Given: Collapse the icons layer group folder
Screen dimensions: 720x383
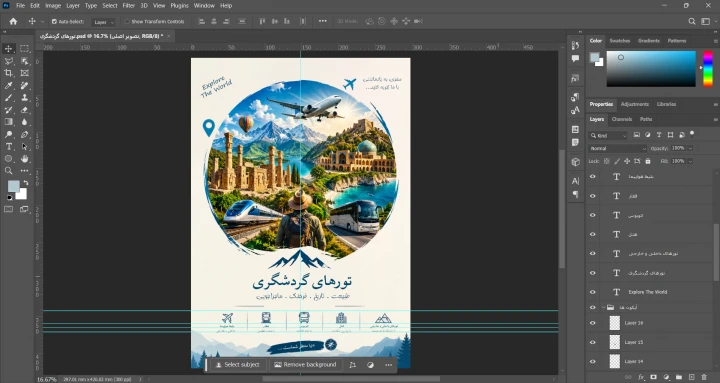Looking at the screenshot, I should pos(603,308).
